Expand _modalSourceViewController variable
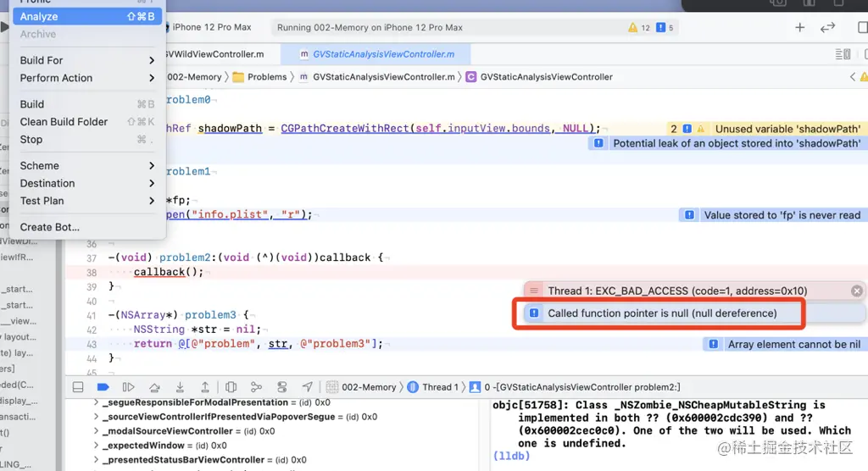 point(97,431)
